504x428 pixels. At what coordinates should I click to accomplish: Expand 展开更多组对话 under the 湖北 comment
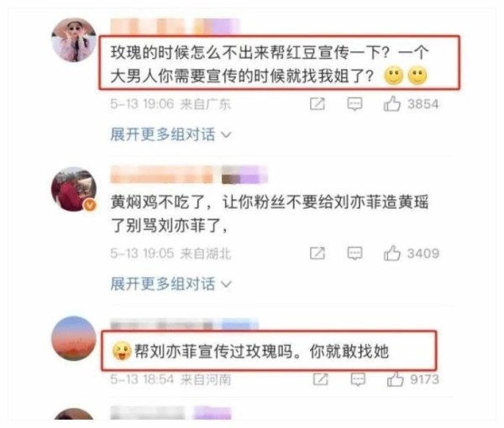(x=171, y=284)
